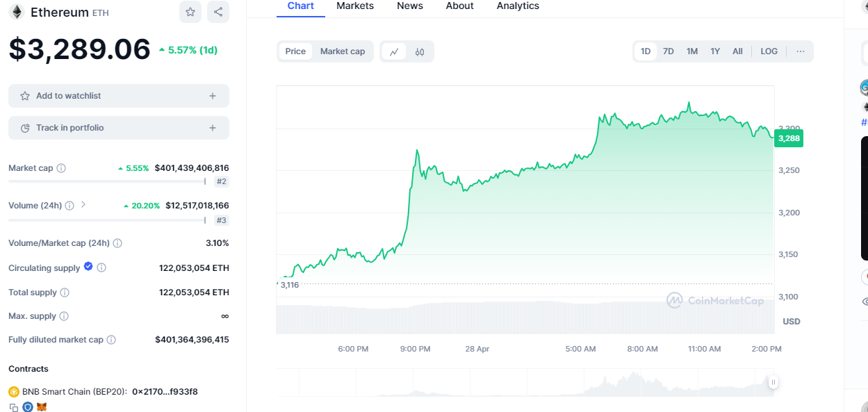Click the contract address 0×2170...f933f8
Screen dimensions: 868x412
tap(165, 392)
